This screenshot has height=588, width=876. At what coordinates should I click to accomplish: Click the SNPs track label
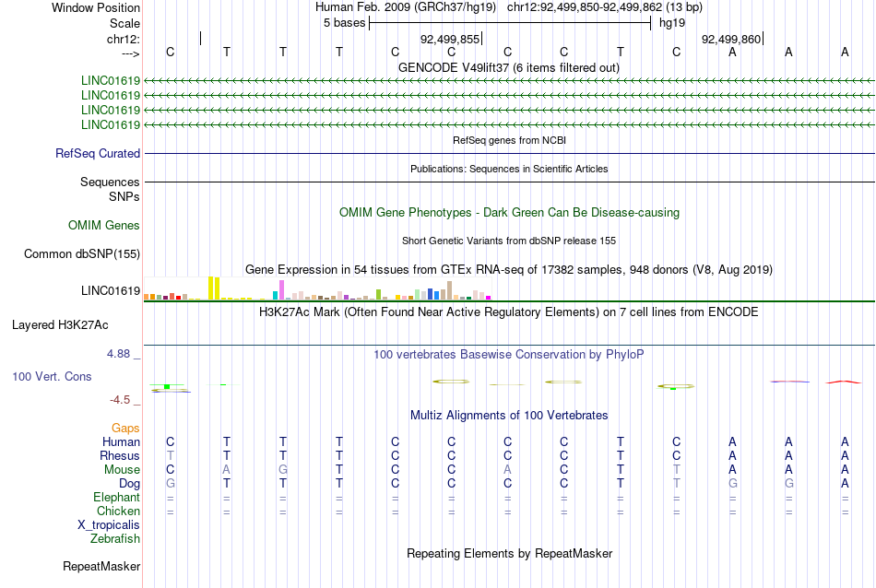pyautogui.click(x=124, y=196)
